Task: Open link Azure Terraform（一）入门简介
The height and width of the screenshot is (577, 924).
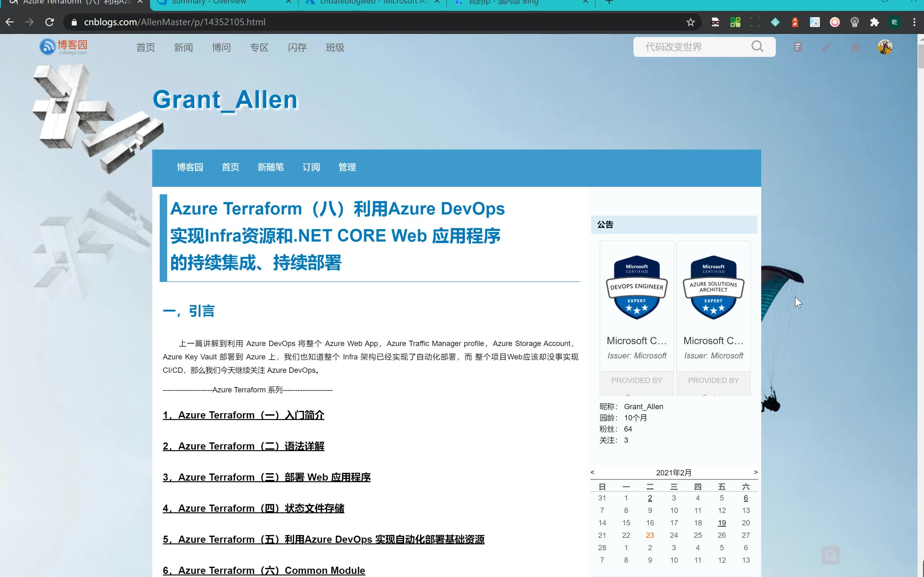Action: tap(243, 415)
